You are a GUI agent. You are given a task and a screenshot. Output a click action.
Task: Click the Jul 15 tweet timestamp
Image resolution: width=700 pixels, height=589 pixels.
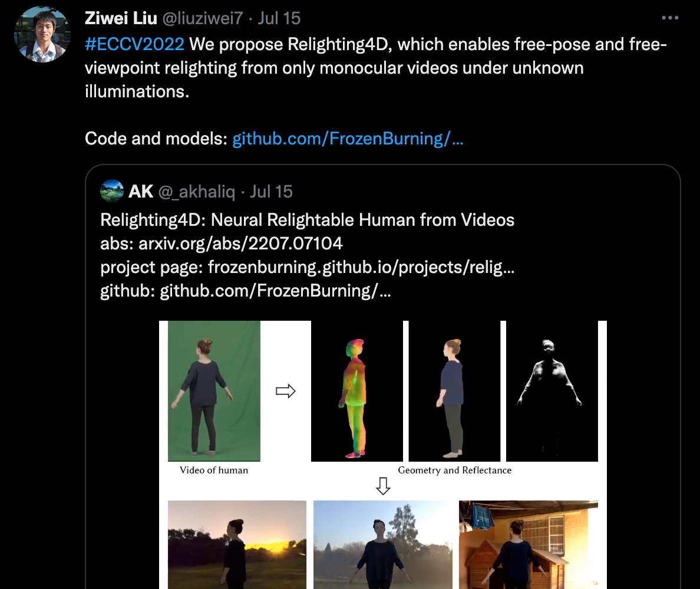(279, 18)
